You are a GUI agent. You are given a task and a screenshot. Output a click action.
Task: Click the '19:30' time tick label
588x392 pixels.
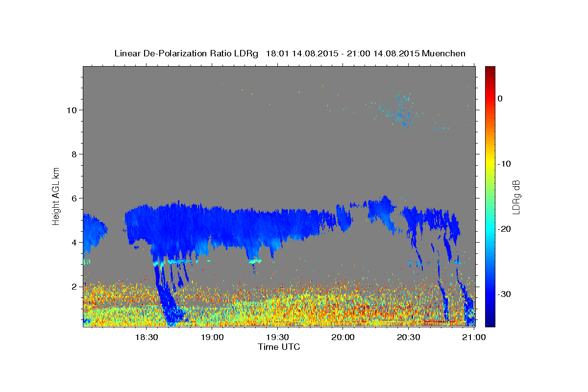[x=277, y=337]
